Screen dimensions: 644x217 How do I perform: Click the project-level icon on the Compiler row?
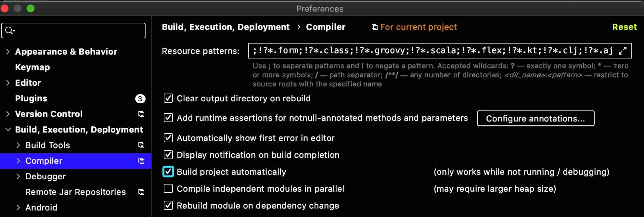(141, 161)
